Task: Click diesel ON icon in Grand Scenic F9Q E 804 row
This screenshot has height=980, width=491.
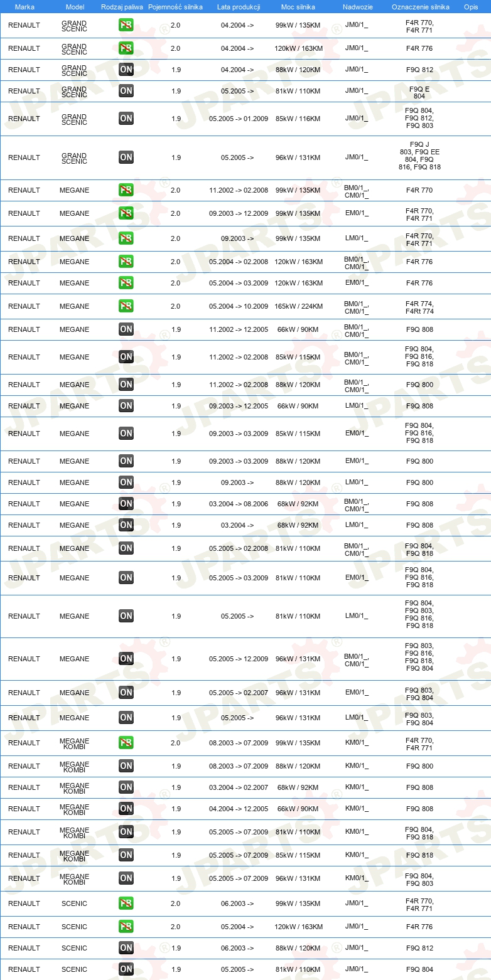Action: [126, 91]
